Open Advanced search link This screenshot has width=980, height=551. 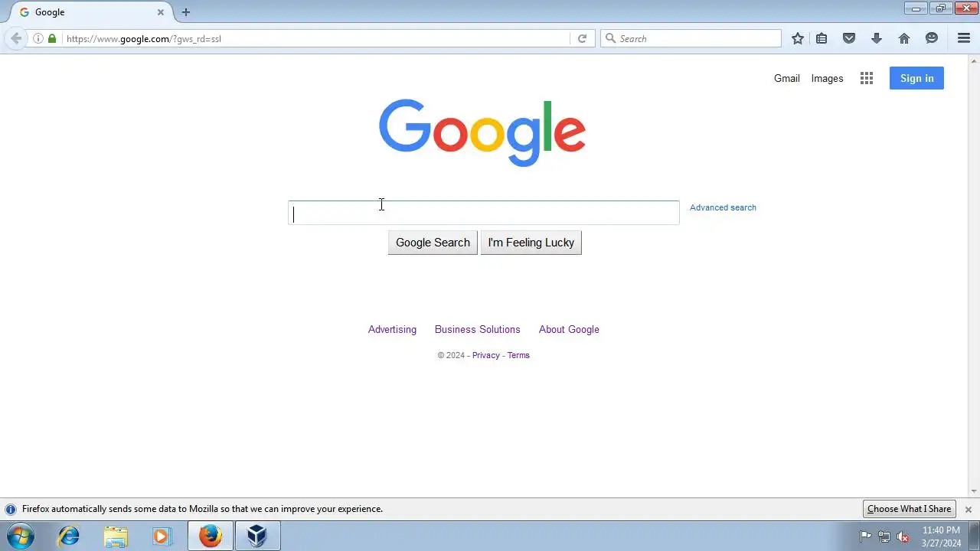click(x=723, y=207)
